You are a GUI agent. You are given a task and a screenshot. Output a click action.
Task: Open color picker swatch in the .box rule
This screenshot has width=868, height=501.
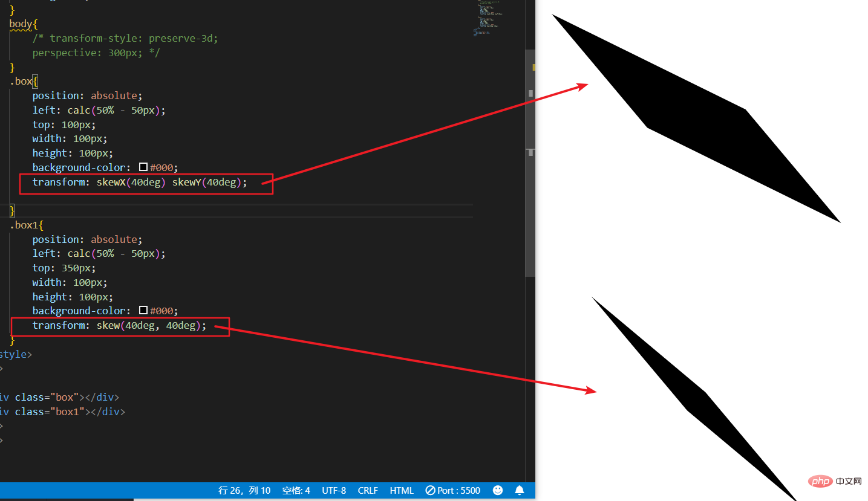143,167
